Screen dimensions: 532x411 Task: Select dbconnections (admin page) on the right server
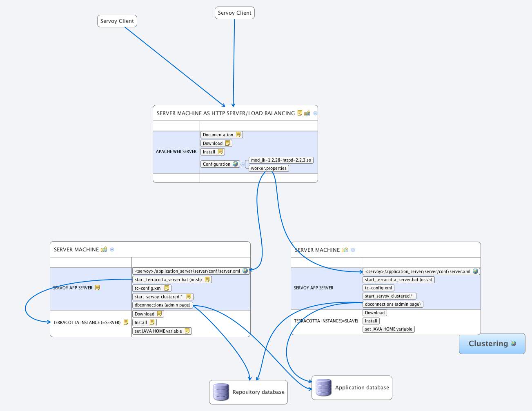tap(393, 304)
